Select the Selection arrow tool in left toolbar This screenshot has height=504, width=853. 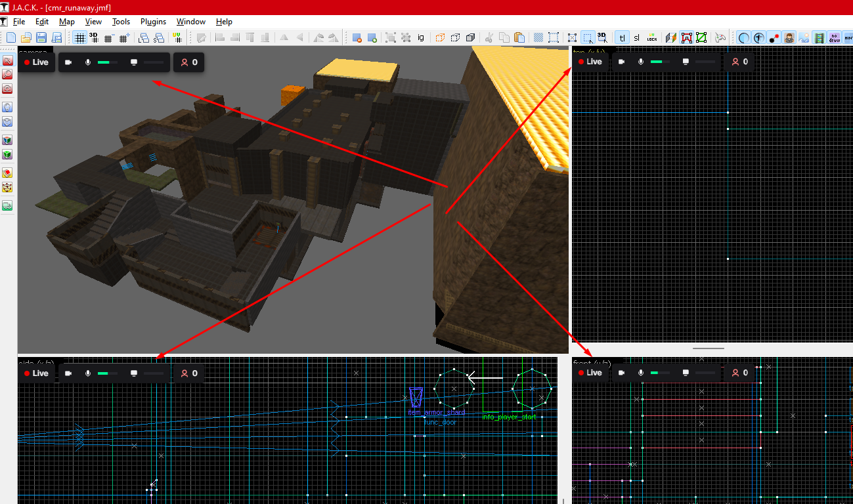pos(7,60)
